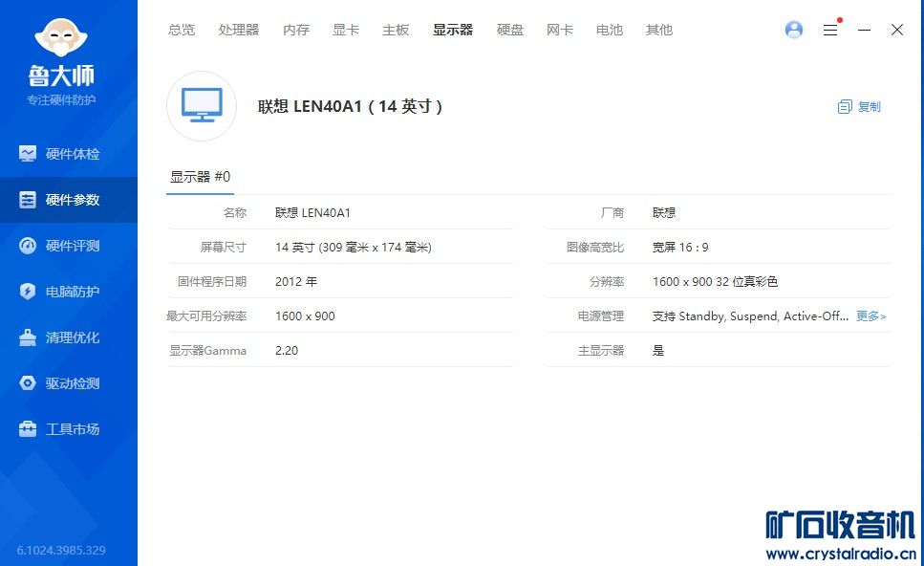
Task: Open the 电池 tab
Action: (x=609, y=30)
